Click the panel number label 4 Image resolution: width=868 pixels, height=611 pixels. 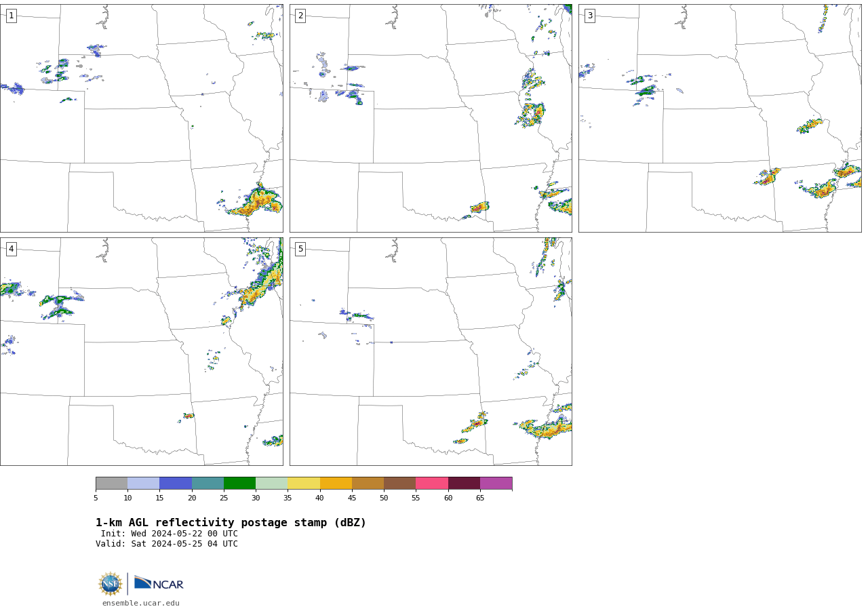[11, 249]
